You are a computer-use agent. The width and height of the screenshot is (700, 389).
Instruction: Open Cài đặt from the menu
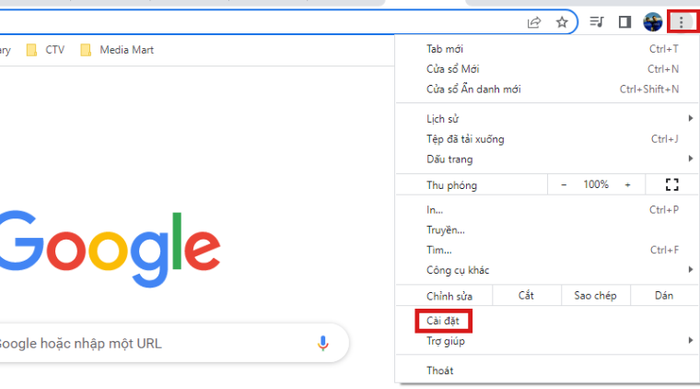443,321
